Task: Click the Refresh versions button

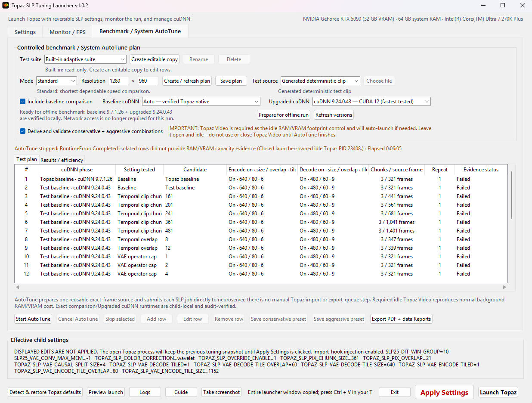Action: pyautogui.click(x=334, y=115)
